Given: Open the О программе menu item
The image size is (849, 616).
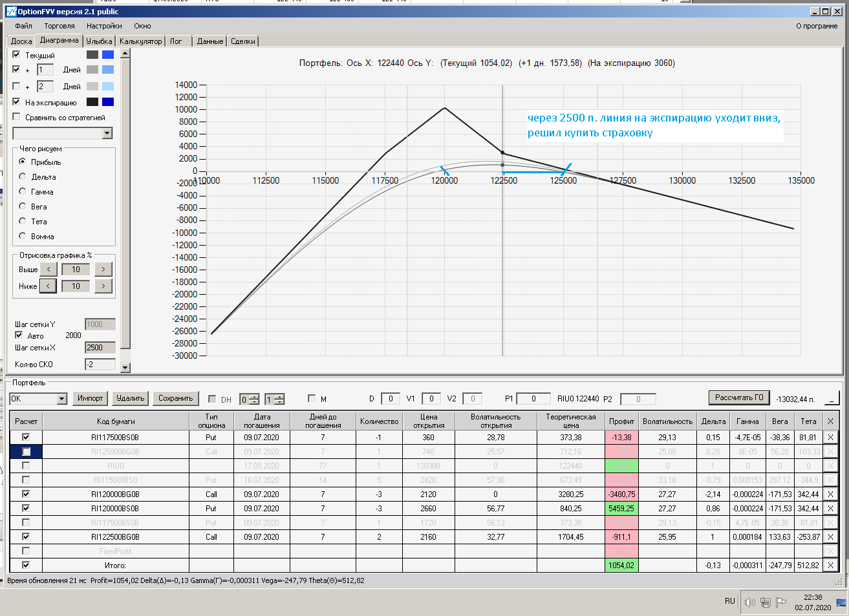Looking at the screenshot, I should point(817,26).
